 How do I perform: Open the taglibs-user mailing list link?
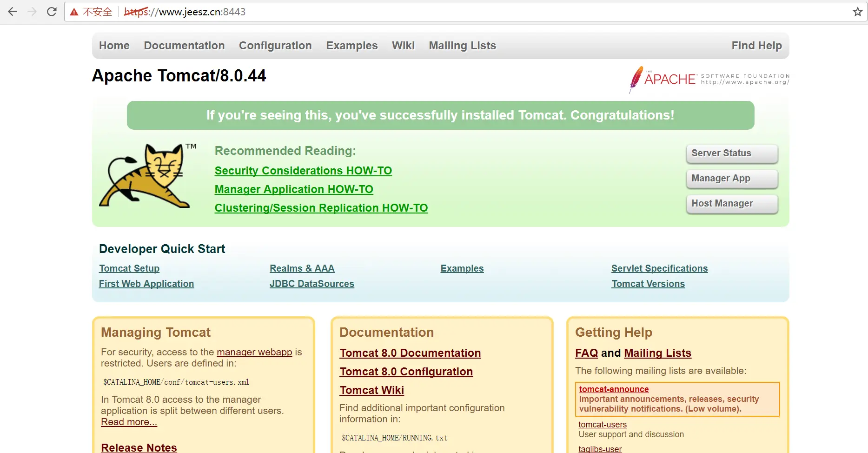pyautogui.click(x=600, y=449)
